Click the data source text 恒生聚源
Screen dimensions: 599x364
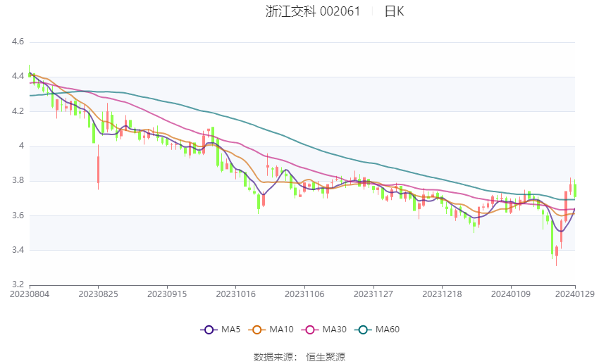pos(326,357)
